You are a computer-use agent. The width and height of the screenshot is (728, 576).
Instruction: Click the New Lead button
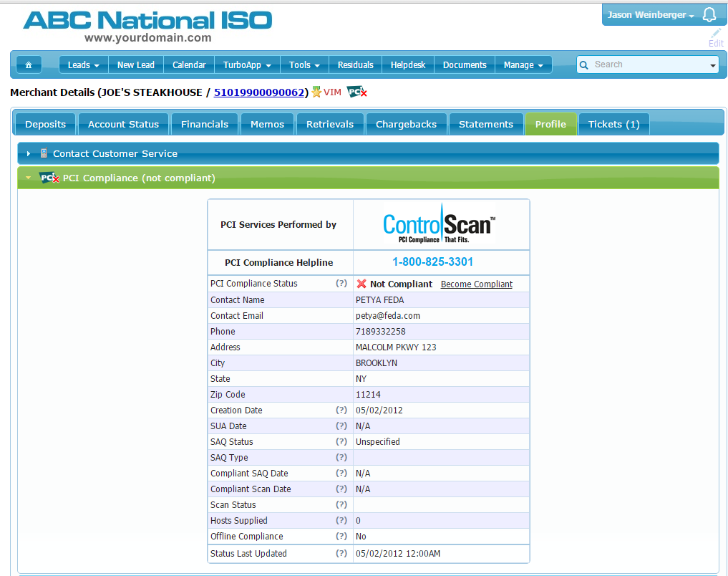(136, 65)
